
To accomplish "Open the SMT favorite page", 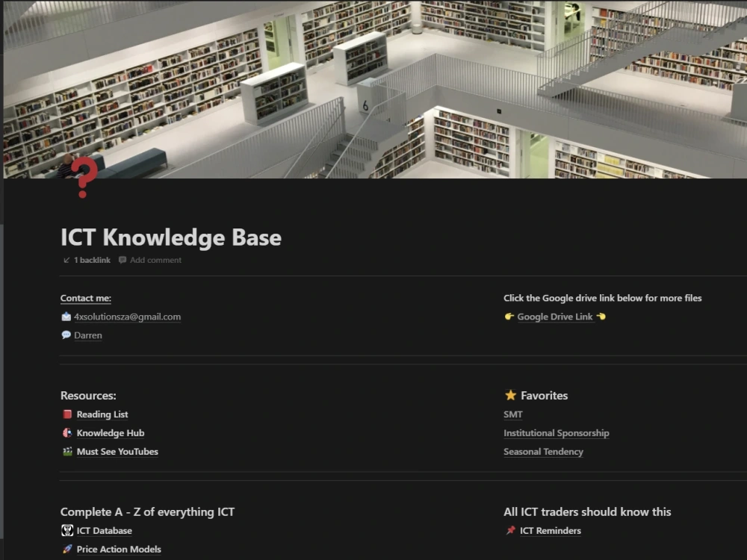I will (x=512, y=414).
